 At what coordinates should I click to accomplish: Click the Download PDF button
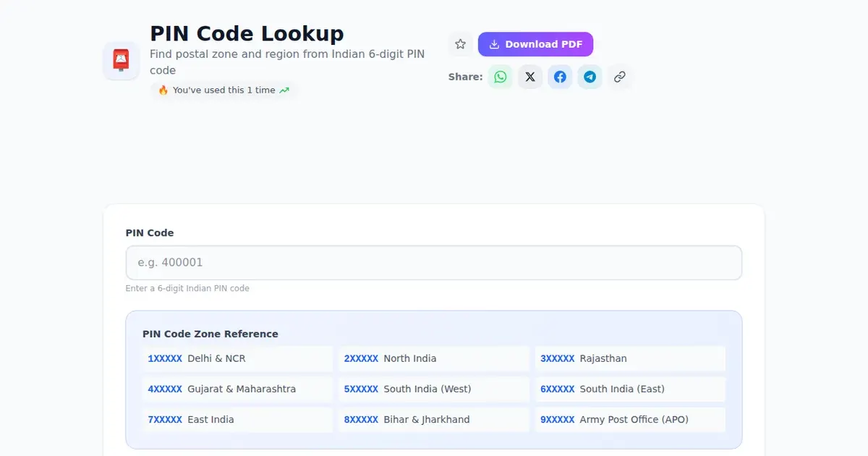tap(535, 44)
